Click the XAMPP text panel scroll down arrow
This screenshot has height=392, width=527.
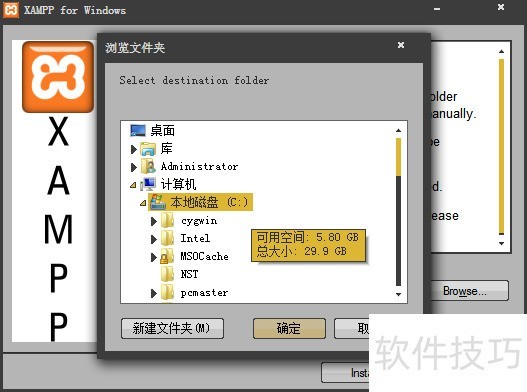[501, 244]
